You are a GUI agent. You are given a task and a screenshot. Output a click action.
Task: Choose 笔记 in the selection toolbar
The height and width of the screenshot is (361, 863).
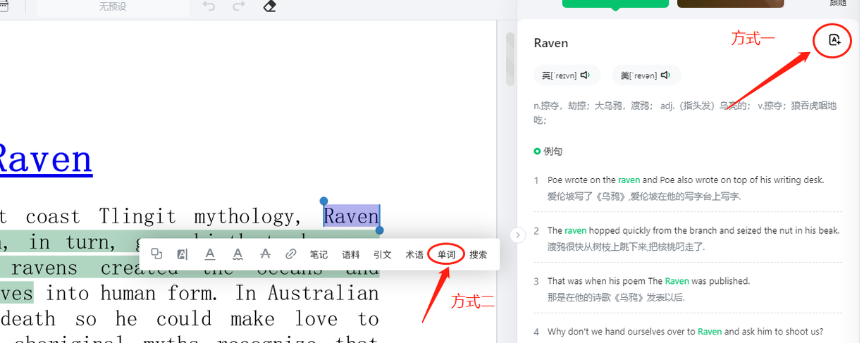click(x=318, y=255)
